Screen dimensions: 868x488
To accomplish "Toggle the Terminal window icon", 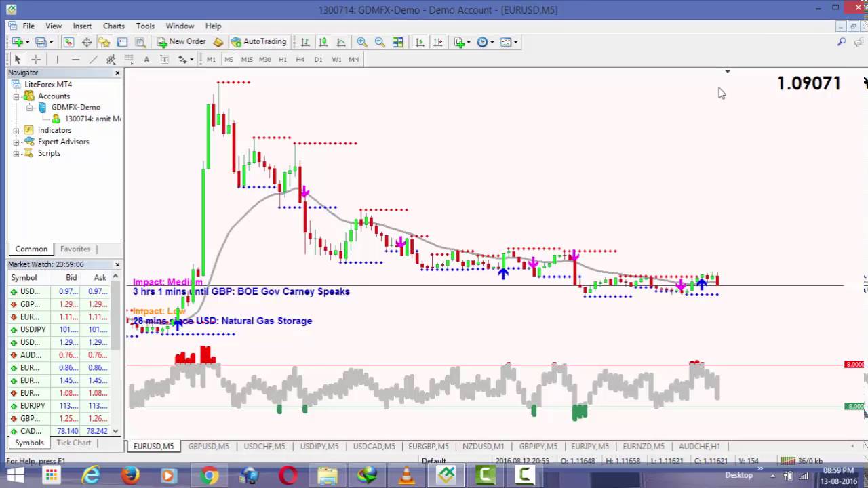I will [x=122, y=42].
